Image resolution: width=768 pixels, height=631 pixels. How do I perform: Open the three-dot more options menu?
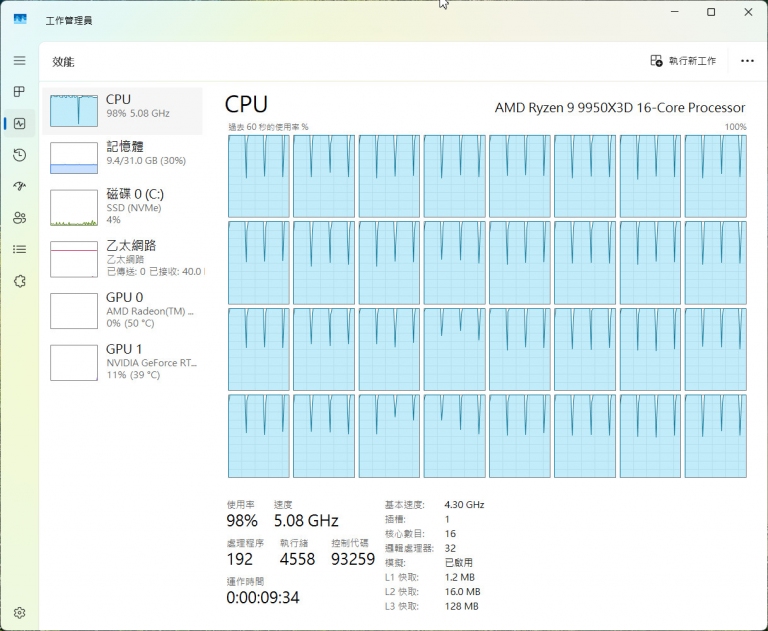tap(747, 61)
